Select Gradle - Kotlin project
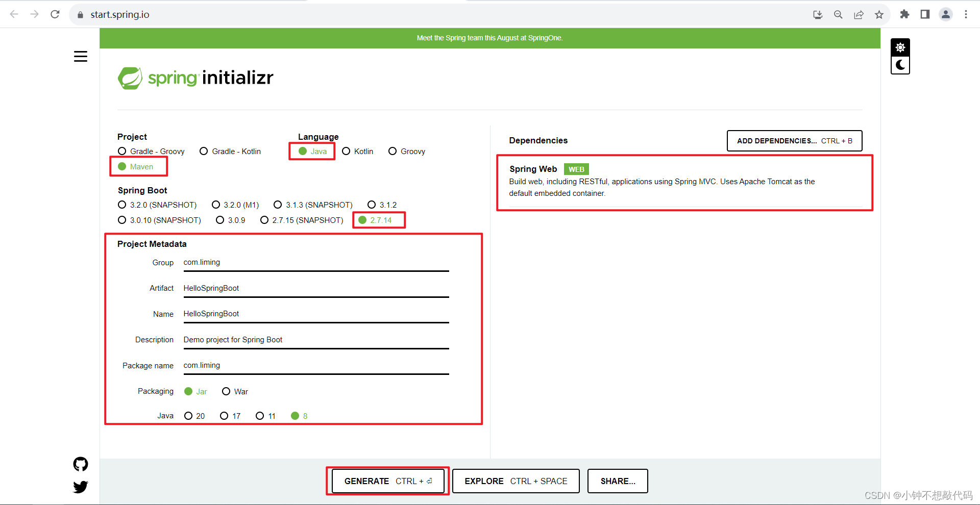 [x=230, y=151]
